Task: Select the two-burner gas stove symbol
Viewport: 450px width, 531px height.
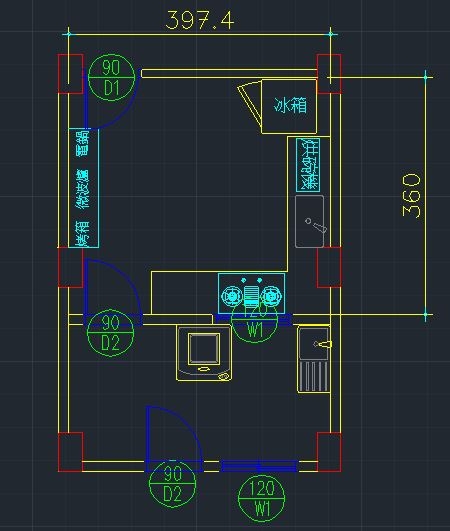Action: pyautogui.click(x=251, y=293)
